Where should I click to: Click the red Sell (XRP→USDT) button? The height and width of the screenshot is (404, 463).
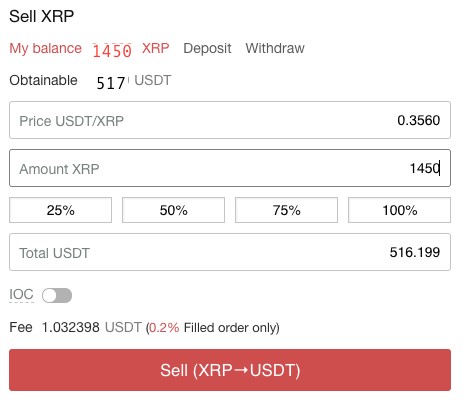tap(230, 370)
